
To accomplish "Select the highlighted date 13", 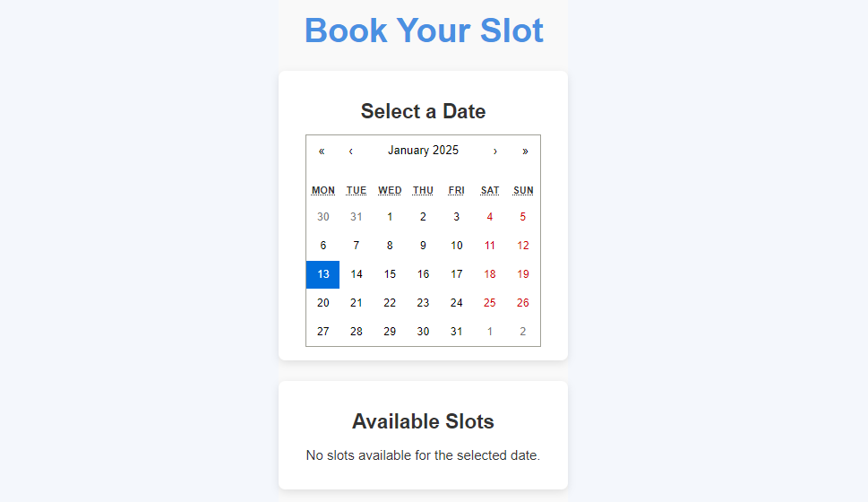I will click(x=323, y=274).
